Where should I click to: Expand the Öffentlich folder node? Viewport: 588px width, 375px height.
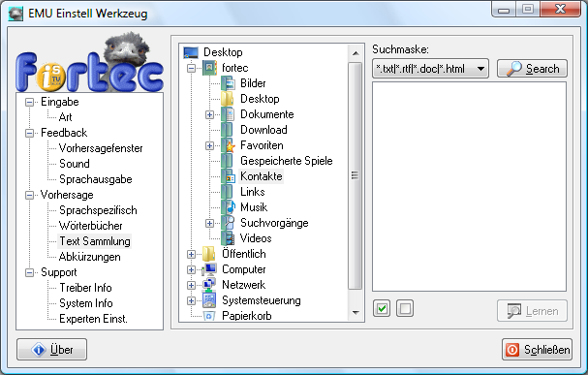click(191, 254)
